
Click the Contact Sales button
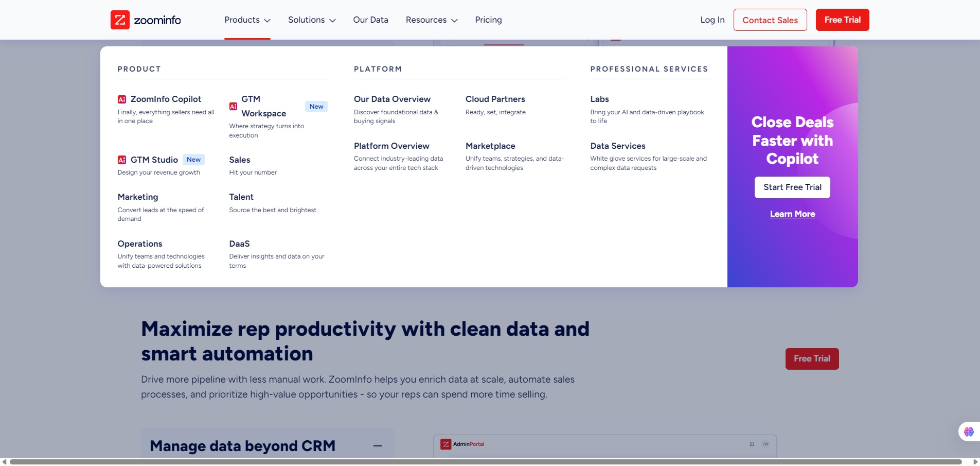tap(770, 20)
